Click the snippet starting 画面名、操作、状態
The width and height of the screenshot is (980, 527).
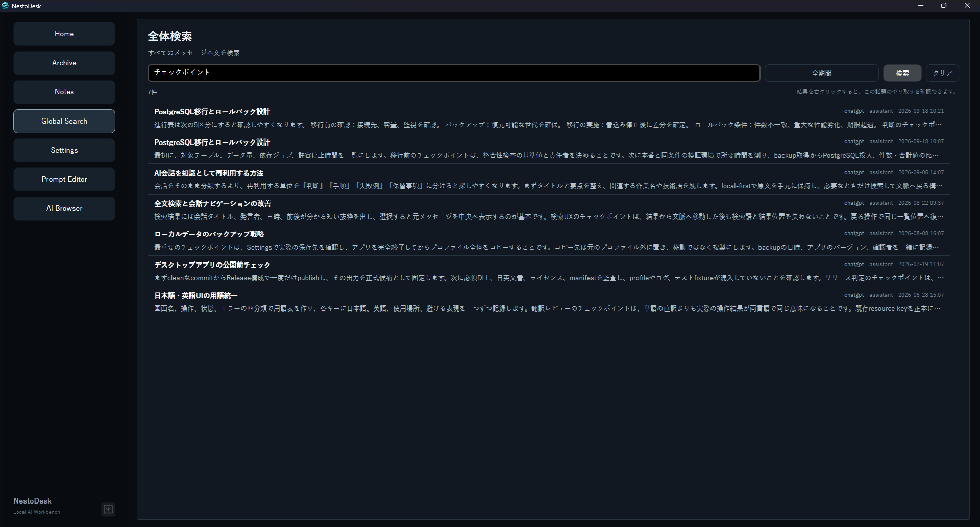point(547,308)
